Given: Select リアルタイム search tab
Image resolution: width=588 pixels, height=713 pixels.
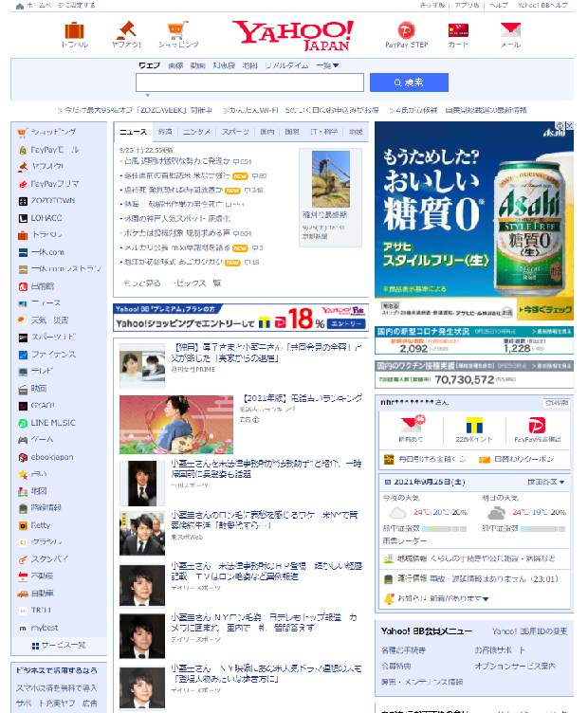Looking at the screenshot, I should pos(286,65).
